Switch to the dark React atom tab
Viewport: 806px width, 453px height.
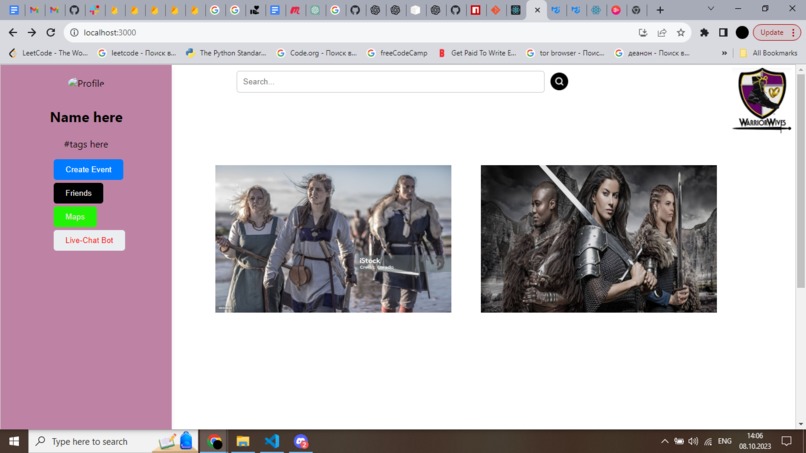pyautogui.click(x=516, y=10)
